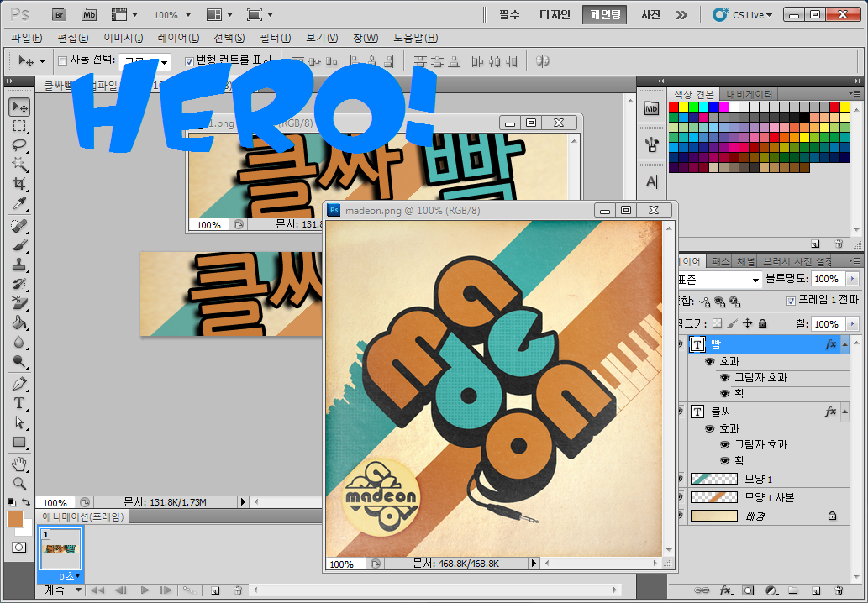Hide 그림자 효과 under the 클싸 layer

[724, 445]
